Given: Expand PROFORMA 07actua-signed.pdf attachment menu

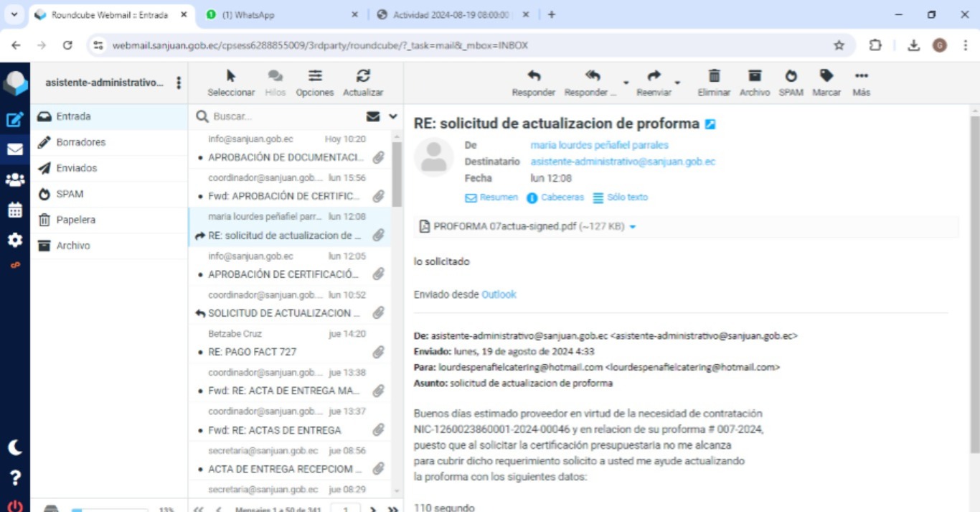Looking at the screenshot, I should (633, 227).
